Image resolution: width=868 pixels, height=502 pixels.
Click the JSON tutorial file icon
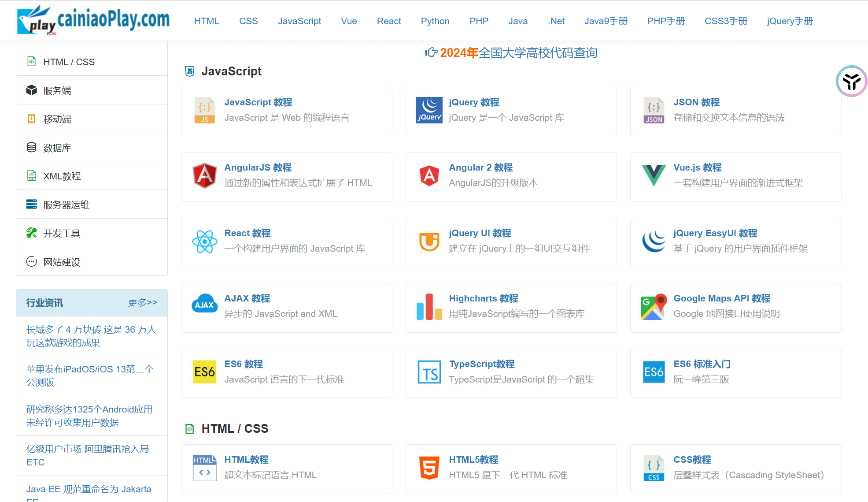click(x=654, y=110)
